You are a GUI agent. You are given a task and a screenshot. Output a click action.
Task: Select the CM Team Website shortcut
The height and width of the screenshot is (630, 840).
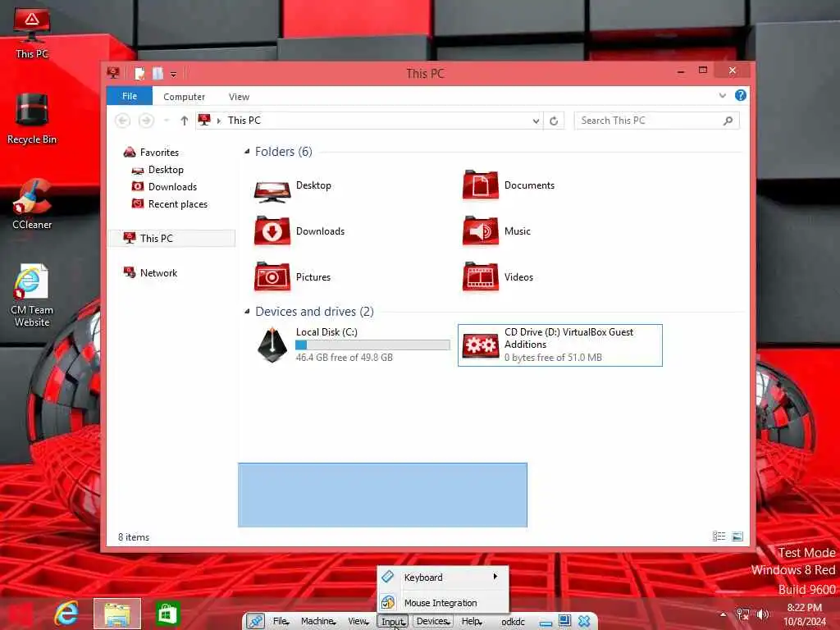(x=32, y=295)
